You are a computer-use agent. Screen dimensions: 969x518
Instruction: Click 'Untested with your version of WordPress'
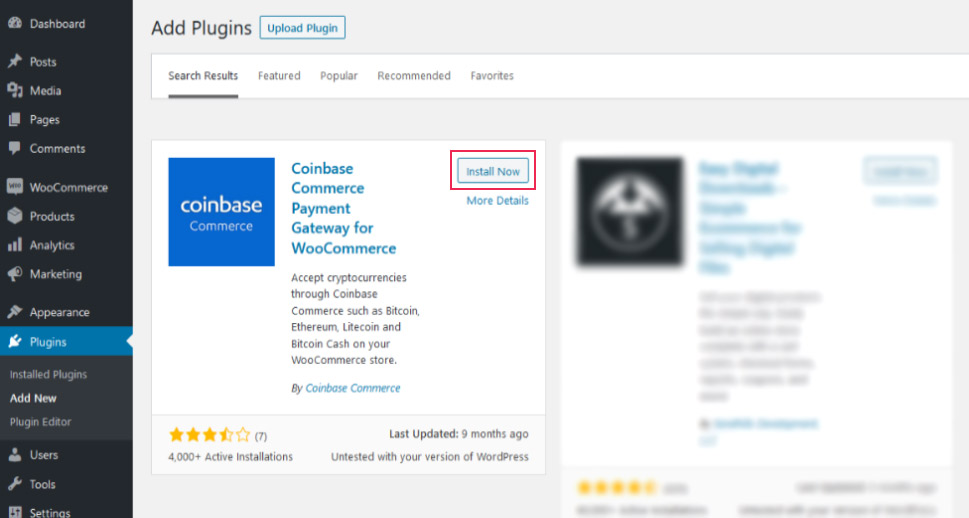(x=429, y=457)
